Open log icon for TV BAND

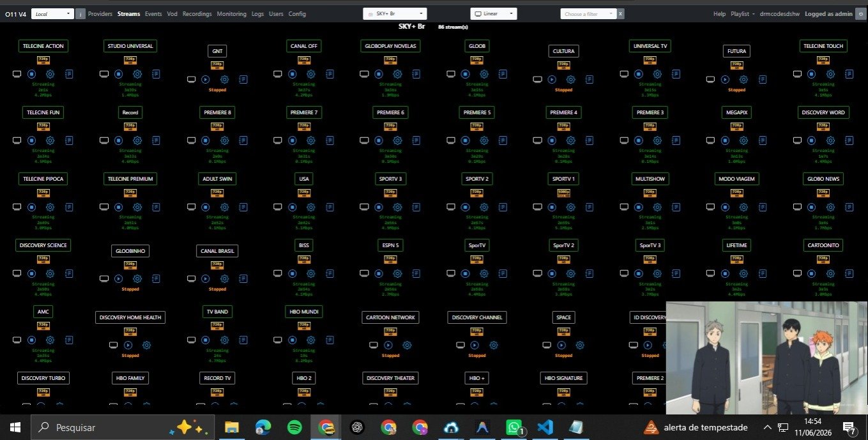point(243,340)
